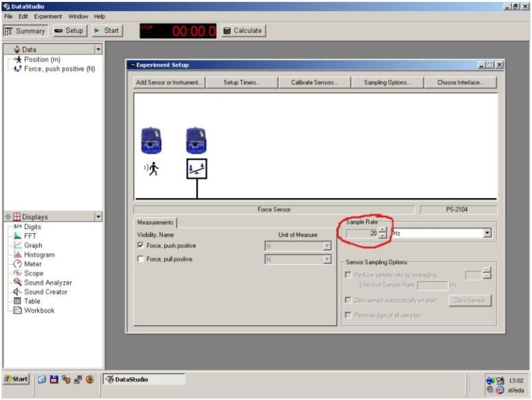Click the Setup Timers button
The image size is (532, 400).
[x=242, y=82]
